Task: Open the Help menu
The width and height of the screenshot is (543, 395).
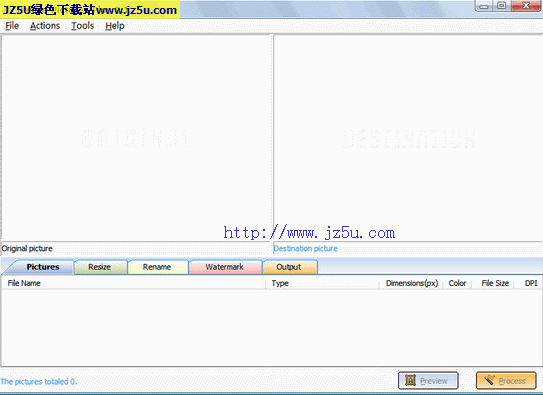Action: (115, 26)
